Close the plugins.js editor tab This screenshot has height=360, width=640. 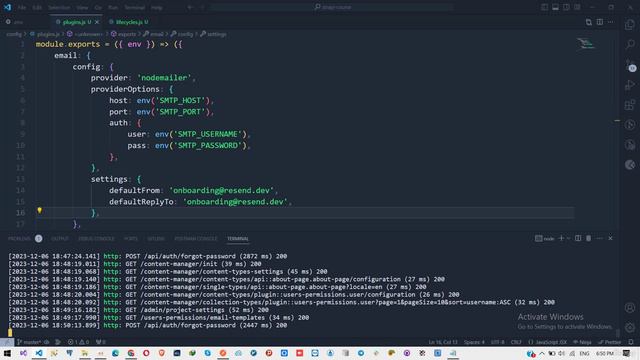coord(97,22)
